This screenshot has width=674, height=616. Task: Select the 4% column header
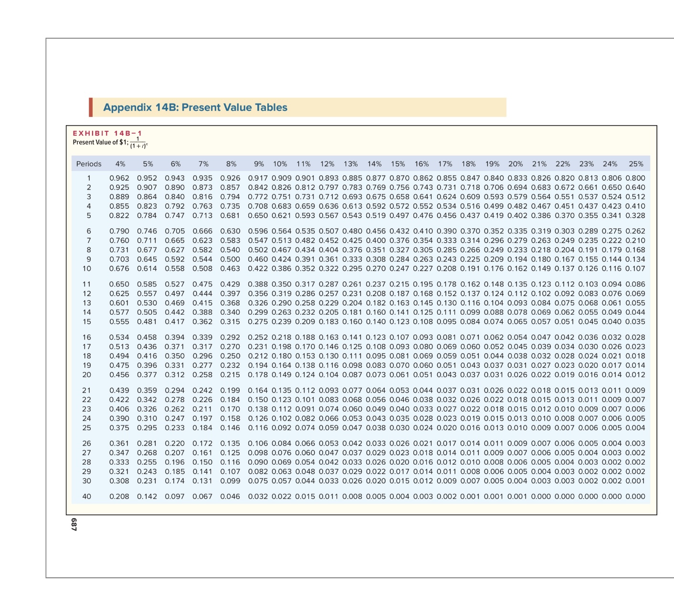coord(120,164)
